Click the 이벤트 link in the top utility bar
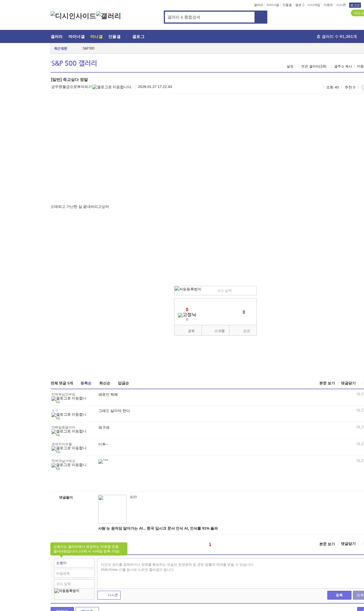 328,5
